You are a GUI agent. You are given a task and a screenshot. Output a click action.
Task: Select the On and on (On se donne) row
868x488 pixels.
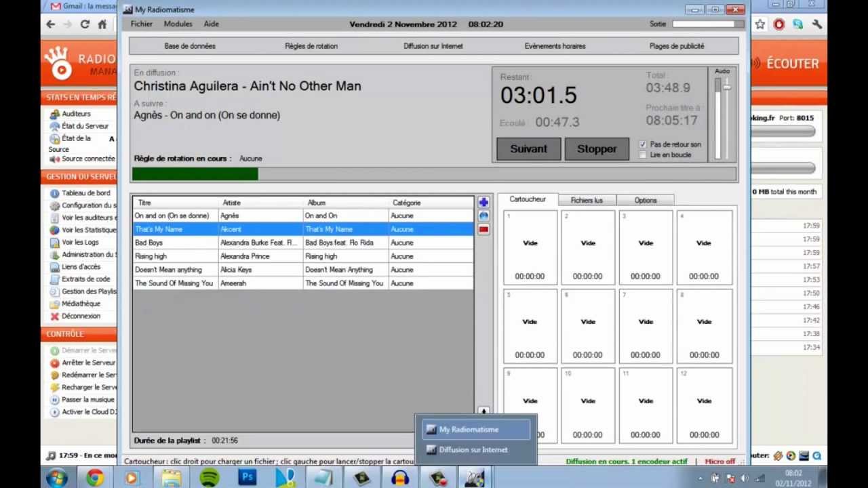tap(303, 216)
